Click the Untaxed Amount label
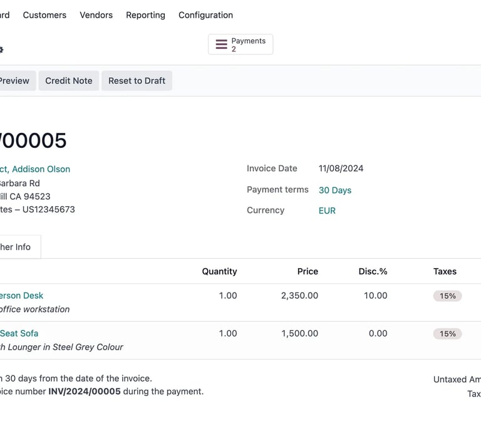This screenshot has width=481, height=448. point(457,380)
